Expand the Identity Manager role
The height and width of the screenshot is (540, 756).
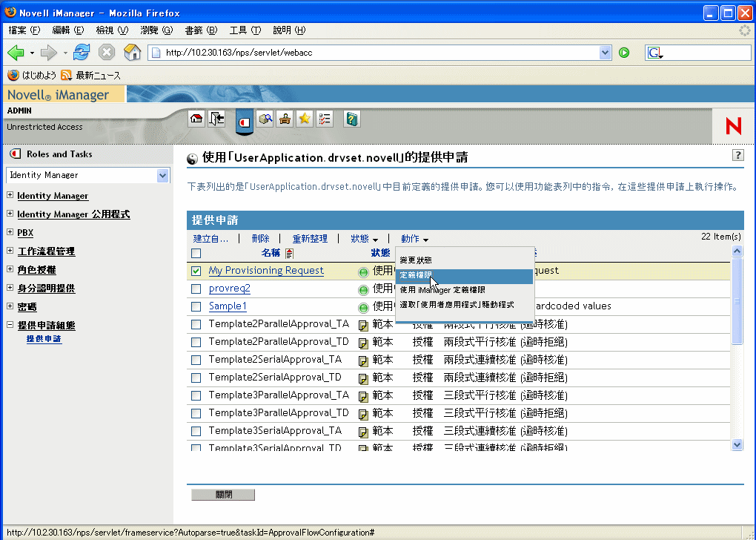point(10,195)
